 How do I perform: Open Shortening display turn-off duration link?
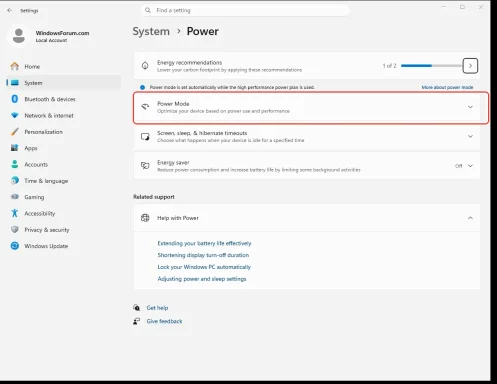pyautogui.click(x=203, y=255)
